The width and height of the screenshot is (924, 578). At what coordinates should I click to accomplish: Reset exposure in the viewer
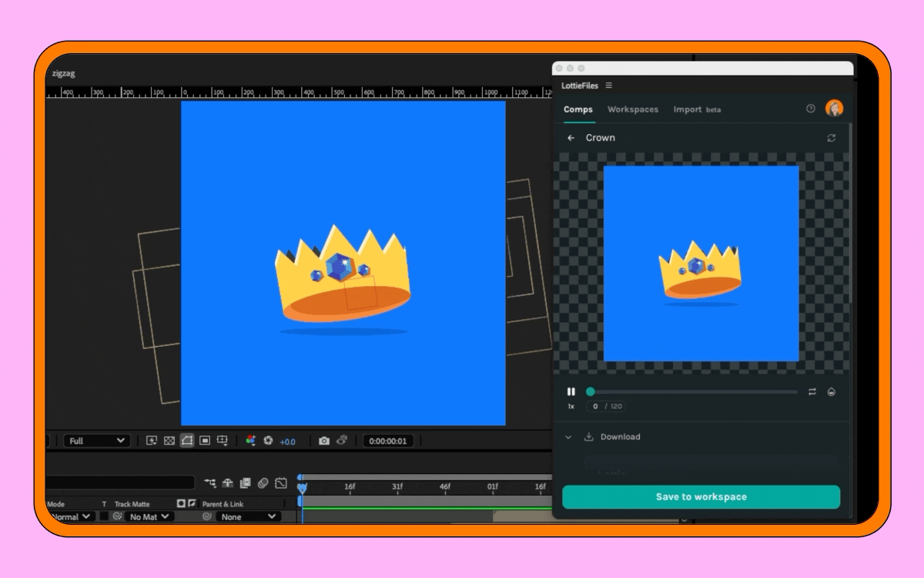coord(268,441)
